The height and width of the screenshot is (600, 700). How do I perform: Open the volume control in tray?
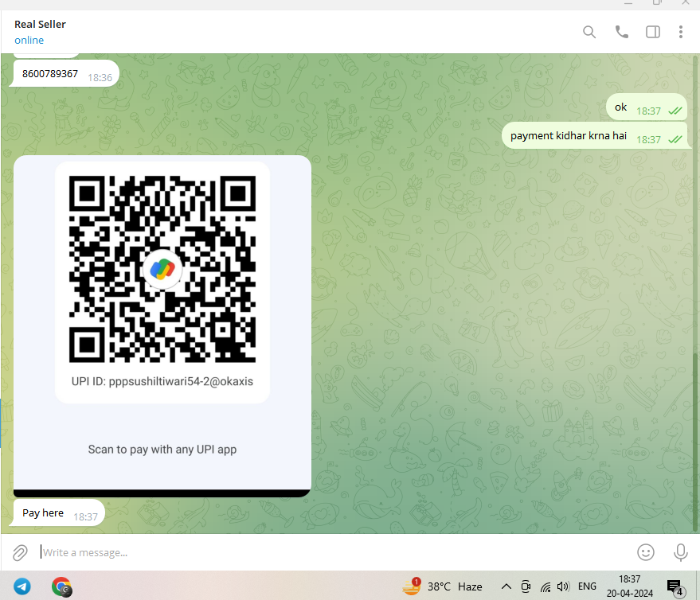click(563, 586)
